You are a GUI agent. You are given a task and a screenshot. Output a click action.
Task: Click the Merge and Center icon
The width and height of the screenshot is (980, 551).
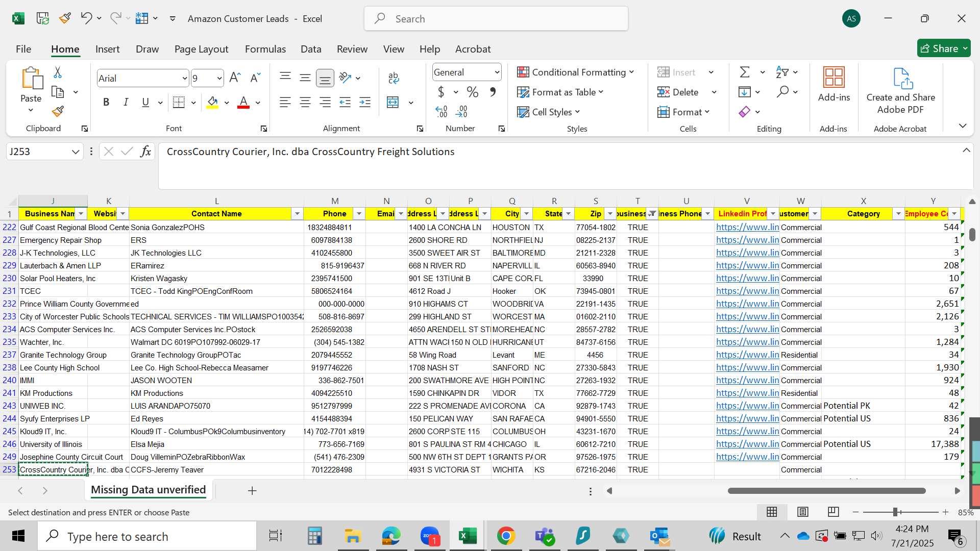pyautogui.click(x=393, y=102)
